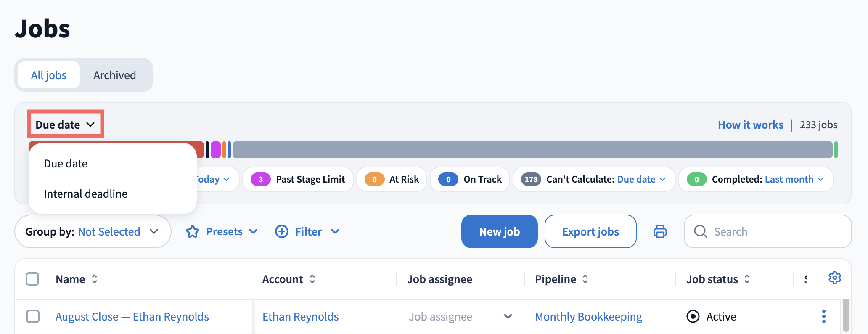The image size is (868, 334).
Task: Open three-dot menu for August Close row
Action: 823,316
